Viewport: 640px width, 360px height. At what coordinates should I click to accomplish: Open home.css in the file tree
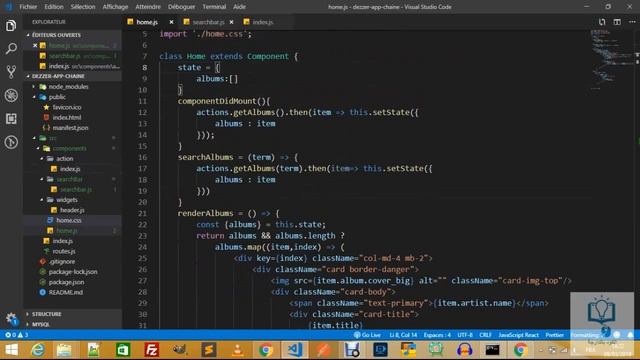[69, 220]
